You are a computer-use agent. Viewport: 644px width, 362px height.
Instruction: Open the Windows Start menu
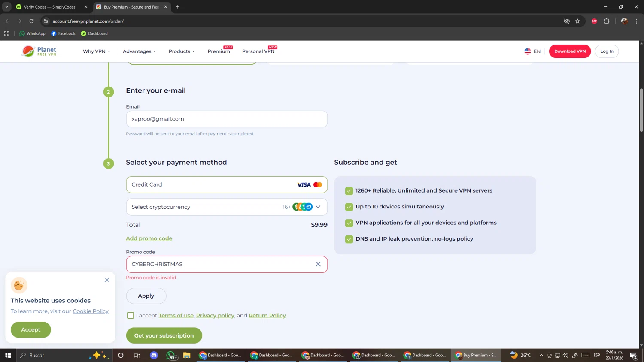(8, 355)
